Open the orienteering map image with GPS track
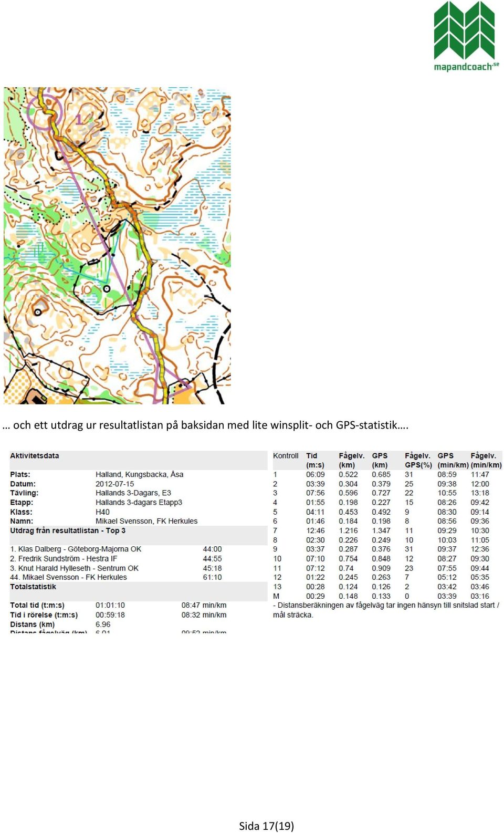504x833 pixels. point(117,245)
